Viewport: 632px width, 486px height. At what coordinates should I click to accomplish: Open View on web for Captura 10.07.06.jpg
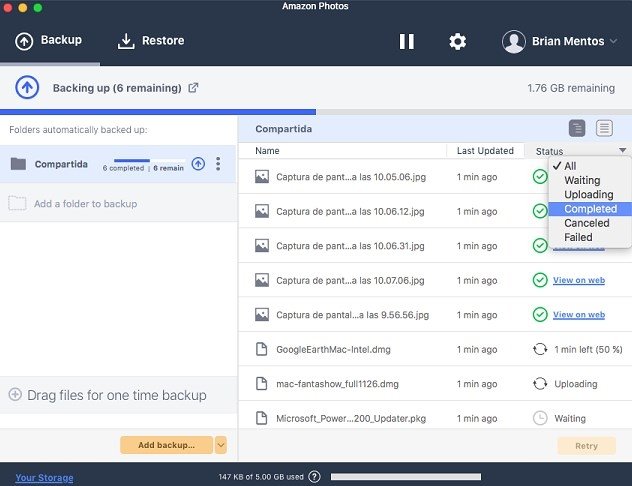tap(579, 280)
